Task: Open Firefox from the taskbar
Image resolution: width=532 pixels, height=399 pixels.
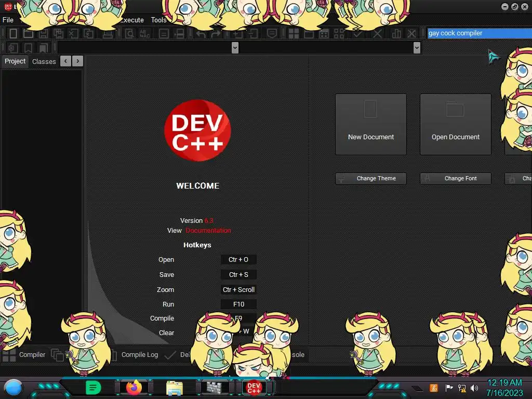Action: coord(134,388)
